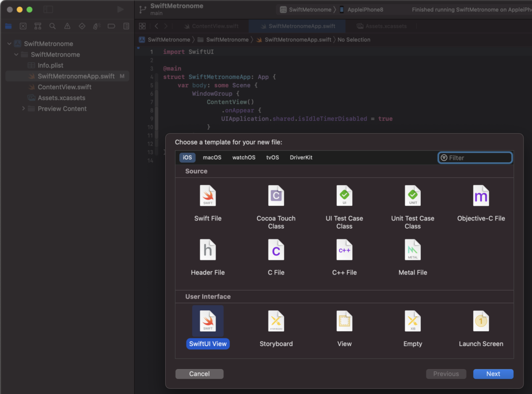This screenshot has height=394, width=532.
Task: Open the breakpoint navigator
Action: coord(111,26)
